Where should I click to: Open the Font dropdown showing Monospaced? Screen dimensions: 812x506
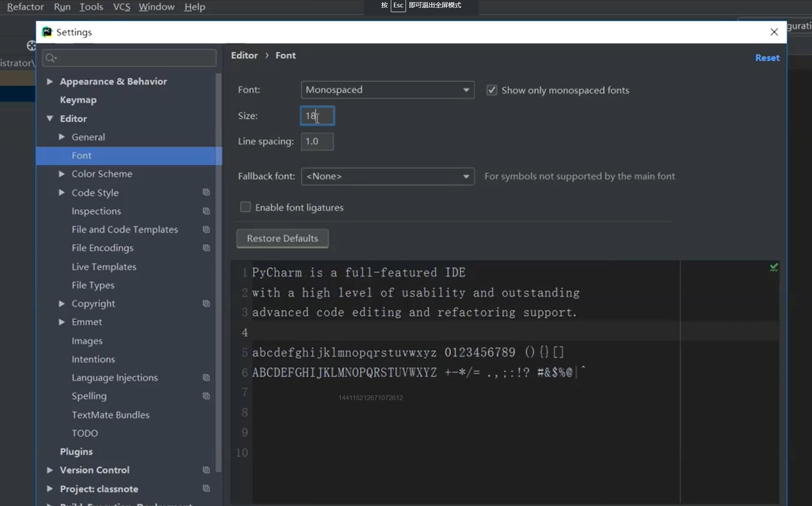point(387,90)
